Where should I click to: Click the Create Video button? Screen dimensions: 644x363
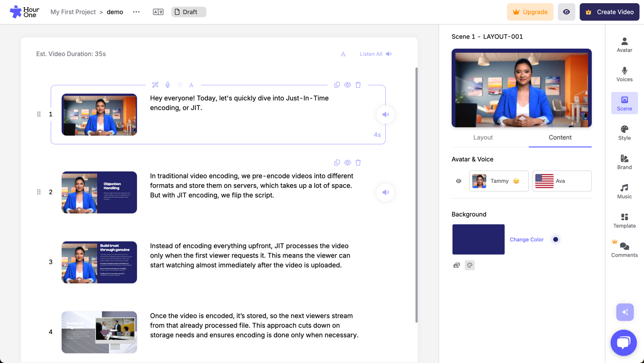[x=609, y=12]
